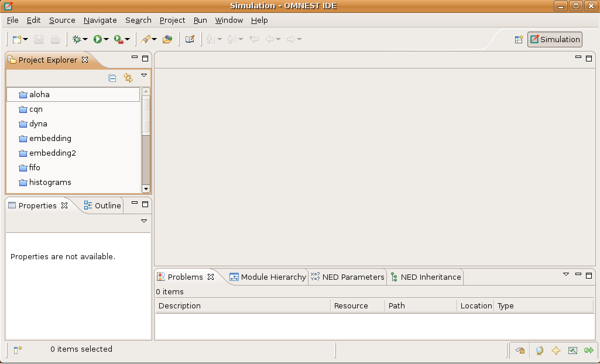
Task: Click the green arrow icon in status bar
Action: tap(588, 350)
